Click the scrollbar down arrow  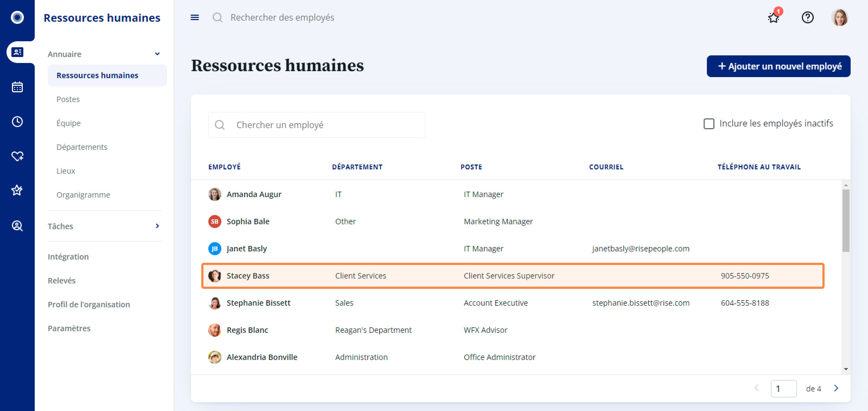845,369
